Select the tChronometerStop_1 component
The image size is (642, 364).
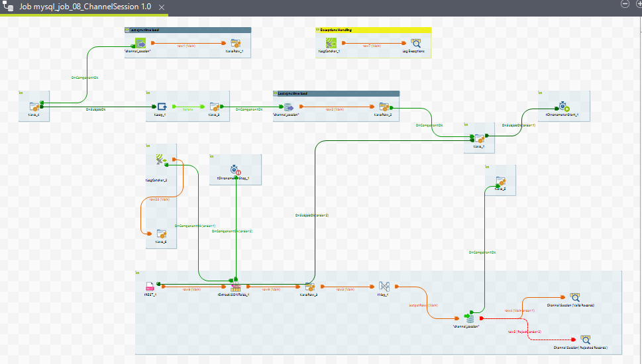click(x=236, y=170)
